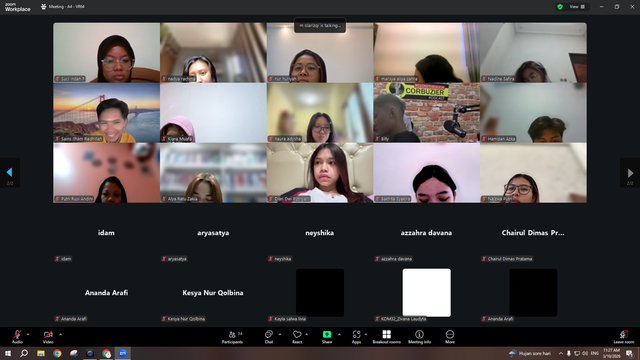Open video options caret next to Video
This screenshot has height=360, width=640.
tap(60, 334)
